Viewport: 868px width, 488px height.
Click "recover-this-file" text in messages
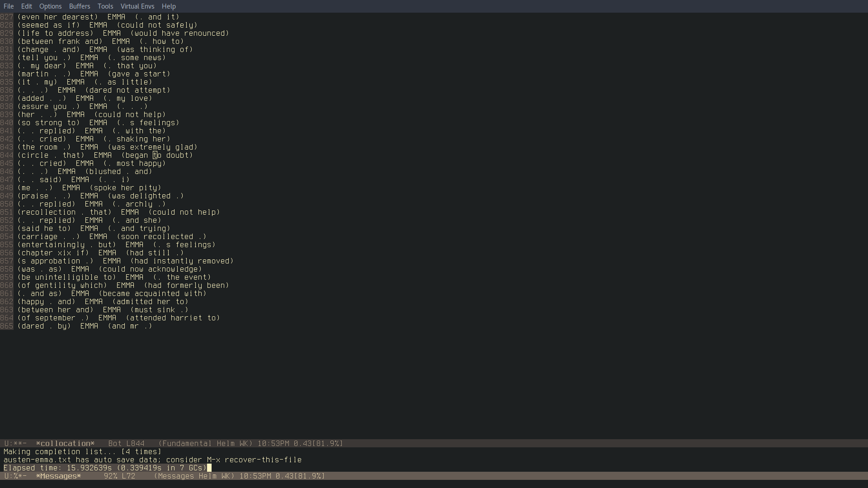tap(263, 460)
